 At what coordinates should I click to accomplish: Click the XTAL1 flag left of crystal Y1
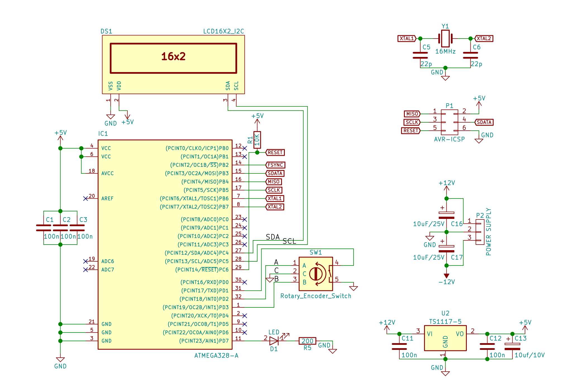407,39
